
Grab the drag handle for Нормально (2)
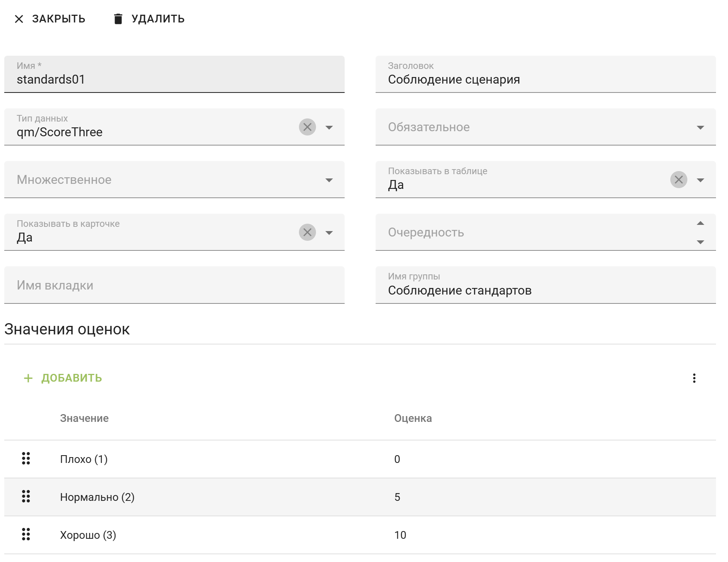tap(26, 497)
